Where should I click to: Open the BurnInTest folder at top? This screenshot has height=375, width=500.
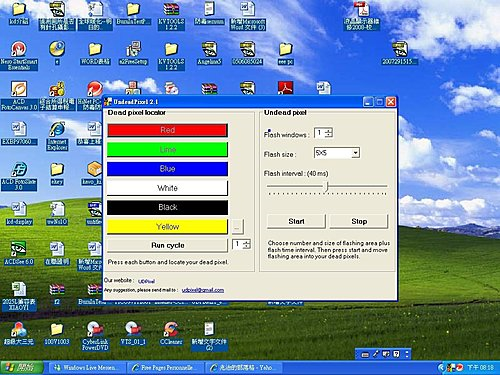point(133,13)
